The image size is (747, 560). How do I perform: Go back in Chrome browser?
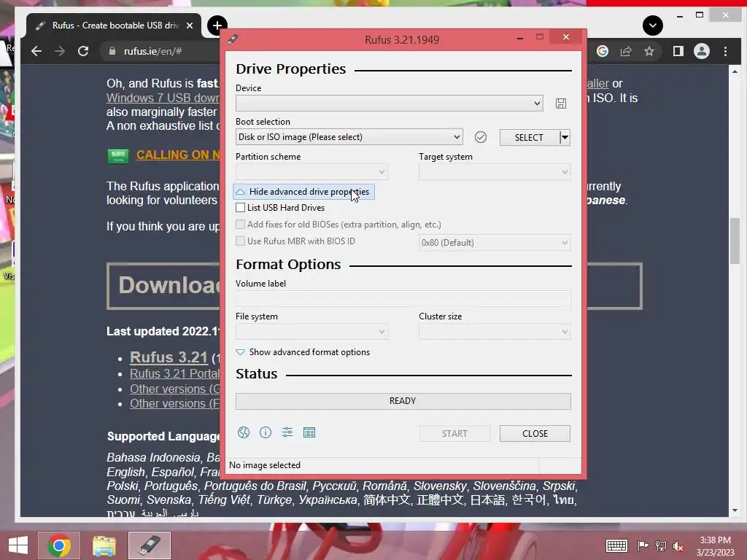click(36, 51)
